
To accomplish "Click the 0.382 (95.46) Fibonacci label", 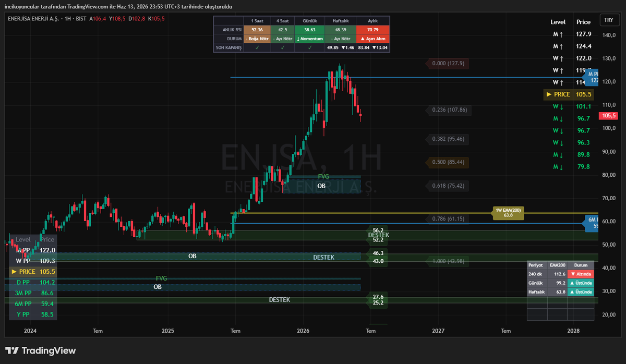I will point(448,139).
